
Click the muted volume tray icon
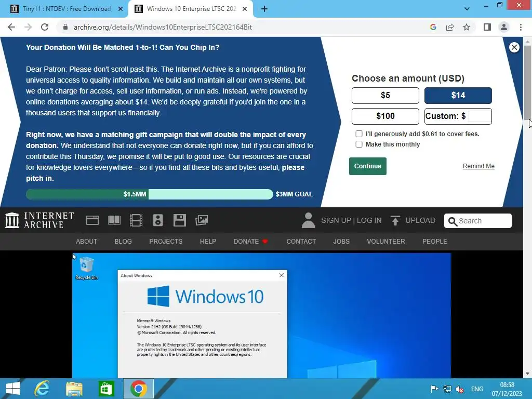460,389
